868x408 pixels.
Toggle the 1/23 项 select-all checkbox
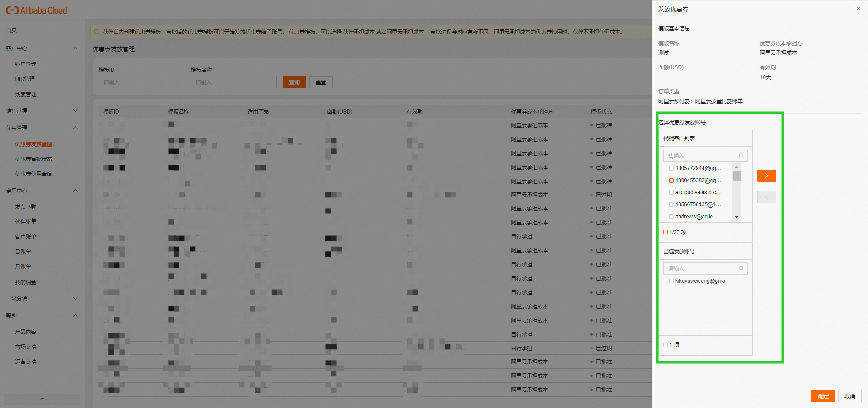click(x=665, y=232)
